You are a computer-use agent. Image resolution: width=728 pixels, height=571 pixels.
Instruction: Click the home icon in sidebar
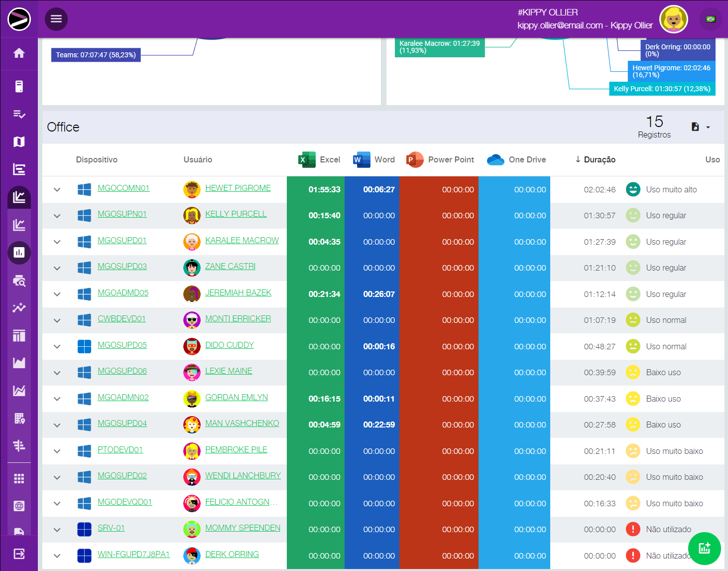coord(19,53)
